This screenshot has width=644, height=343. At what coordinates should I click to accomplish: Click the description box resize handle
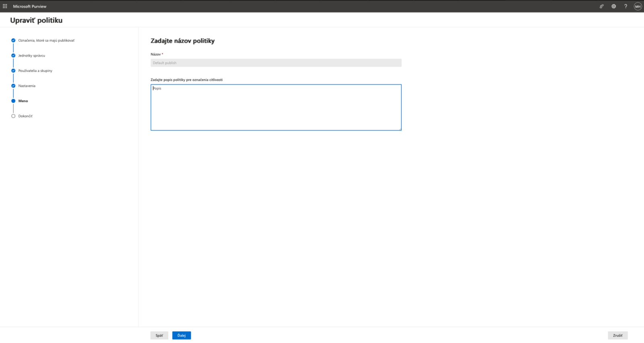coord(400,129)
